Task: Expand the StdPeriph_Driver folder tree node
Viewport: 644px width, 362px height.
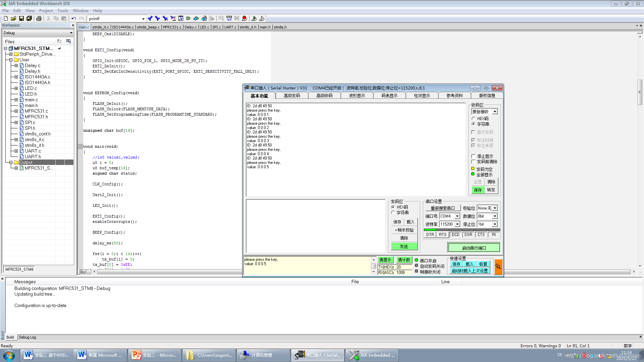Action: click(x=11, y=54)
